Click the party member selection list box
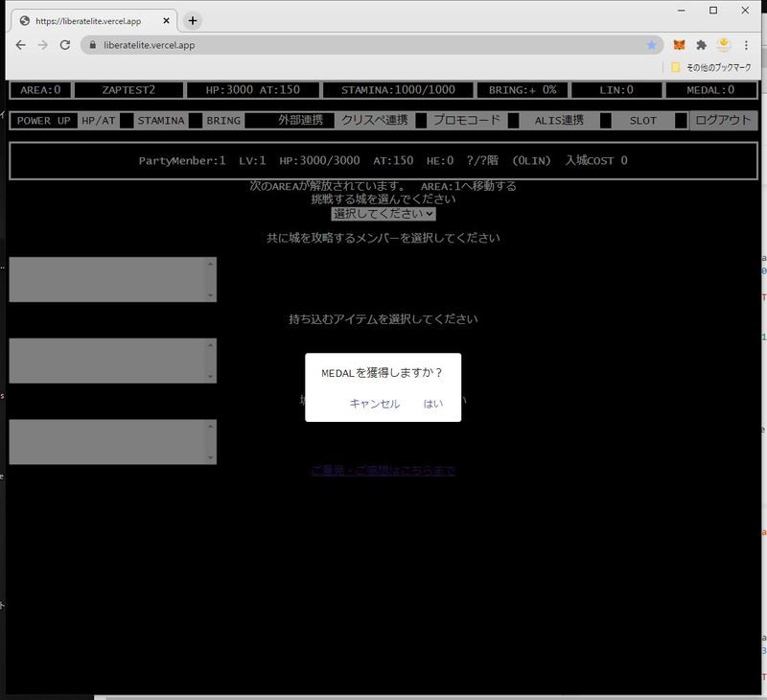Viewport: 767px width, 700px height. pos(112,279)
